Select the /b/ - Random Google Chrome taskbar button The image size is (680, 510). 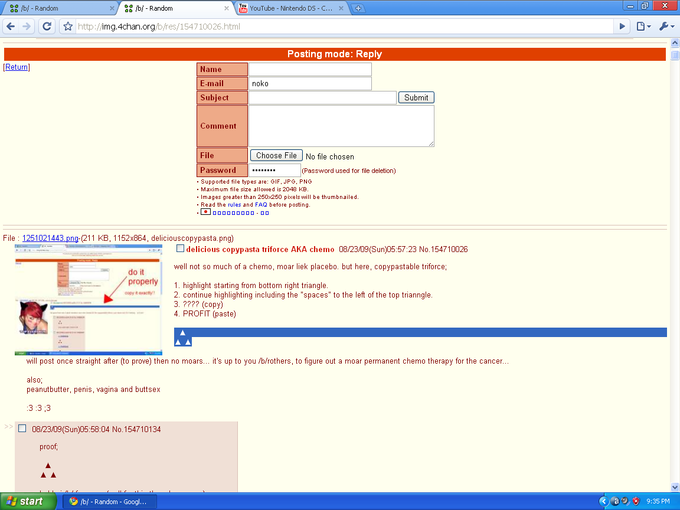click(109, 502)
